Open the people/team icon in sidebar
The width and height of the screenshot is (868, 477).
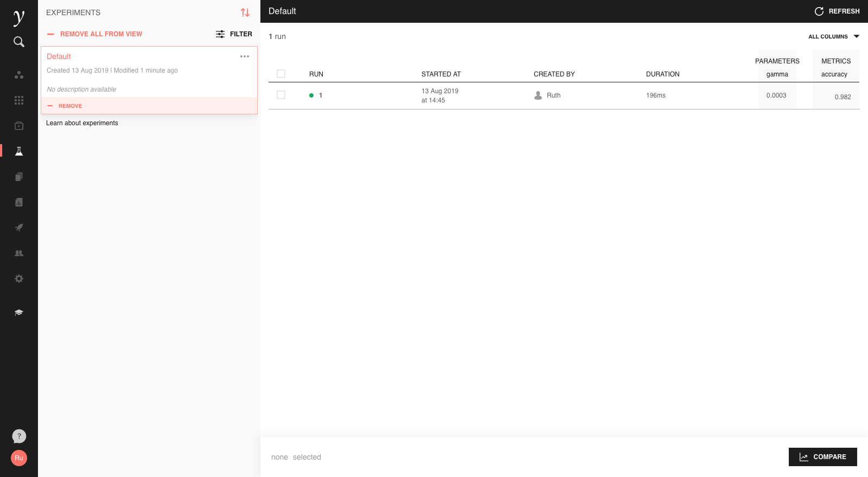click(19, 253)
